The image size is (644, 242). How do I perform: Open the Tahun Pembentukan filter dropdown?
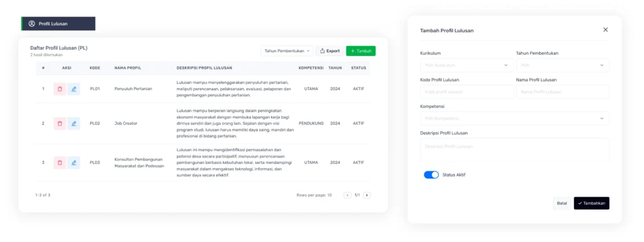click(x=287, y=51)
